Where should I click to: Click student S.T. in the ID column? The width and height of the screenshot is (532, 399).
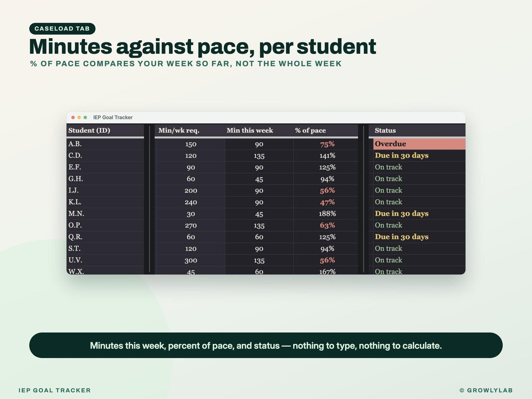105,248
